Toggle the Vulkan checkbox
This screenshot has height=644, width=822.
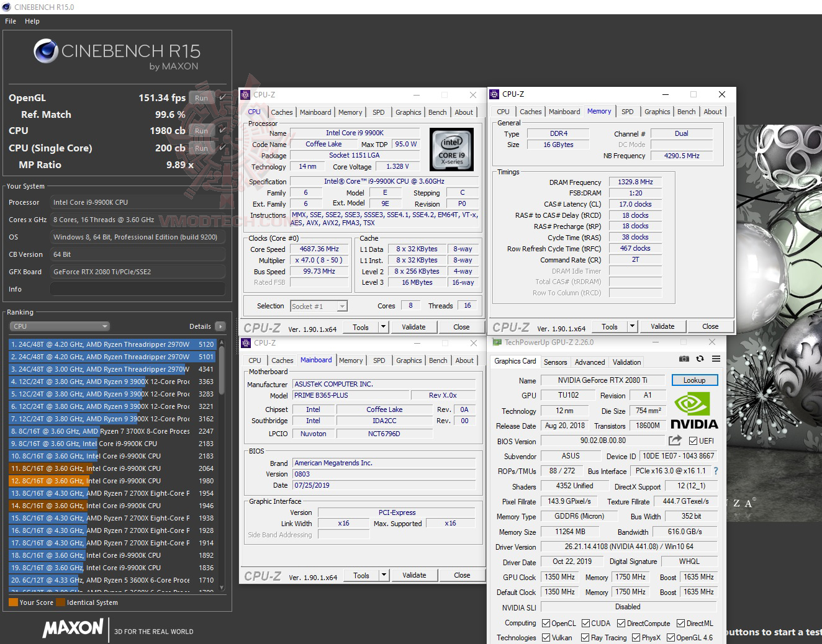coord(546,638)
